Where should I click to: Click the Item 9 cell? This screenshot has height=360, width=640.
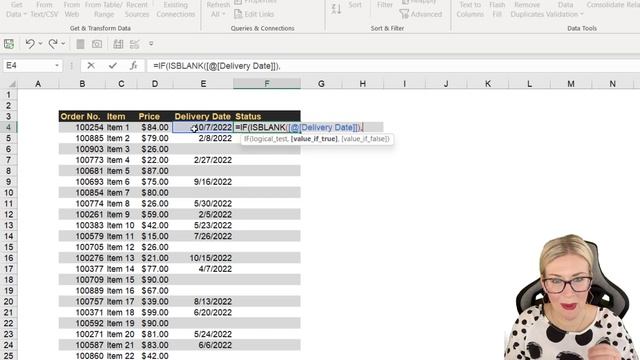pyautogui.click(x=121, y=214)
